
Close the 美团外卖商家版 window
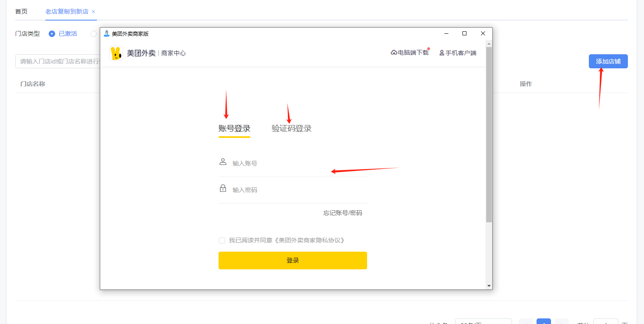483,33
